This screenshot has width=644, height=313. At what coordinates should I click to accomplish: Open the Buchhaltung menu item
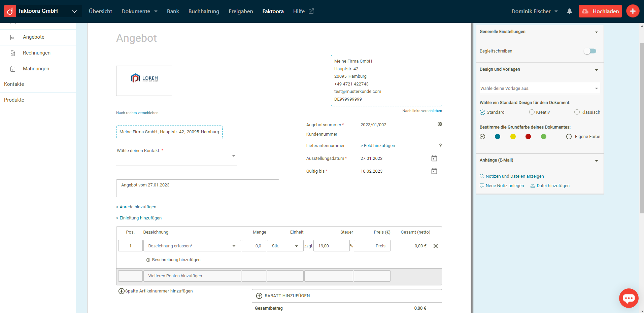pyautogui.click(x=204, y=11)
